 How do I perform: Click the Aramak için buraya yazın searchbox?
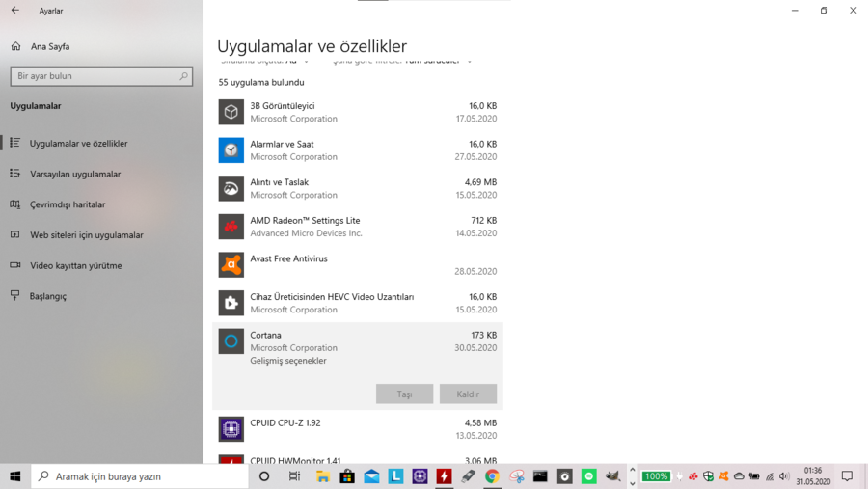click(x=140, y=476)
